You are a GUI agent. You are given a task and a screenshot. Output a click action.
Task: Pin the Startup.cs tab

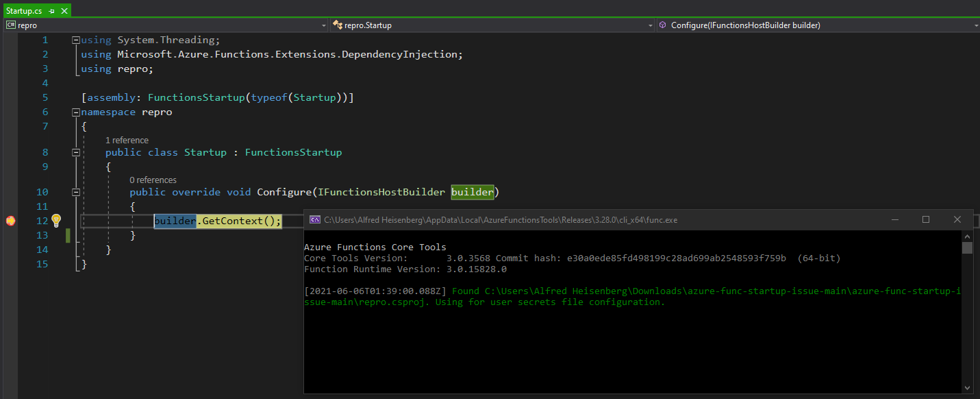(51, 11)
